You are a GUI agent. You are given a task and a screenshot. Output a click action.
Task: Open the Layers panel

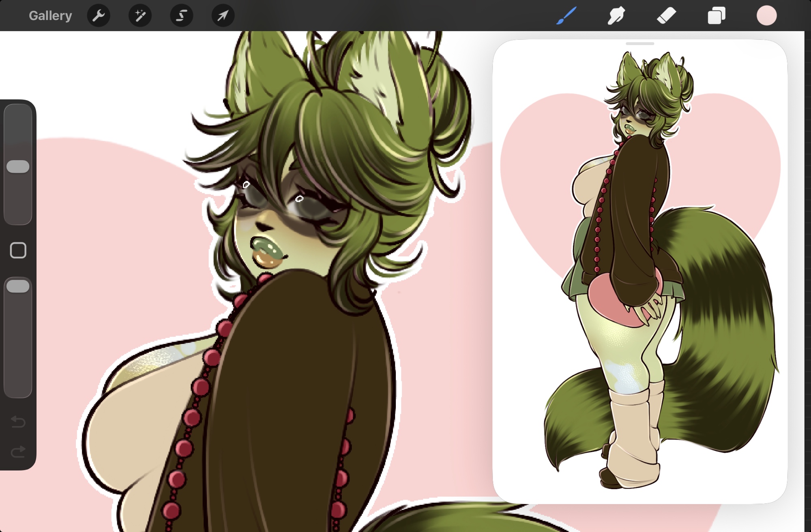coord(716,16)
